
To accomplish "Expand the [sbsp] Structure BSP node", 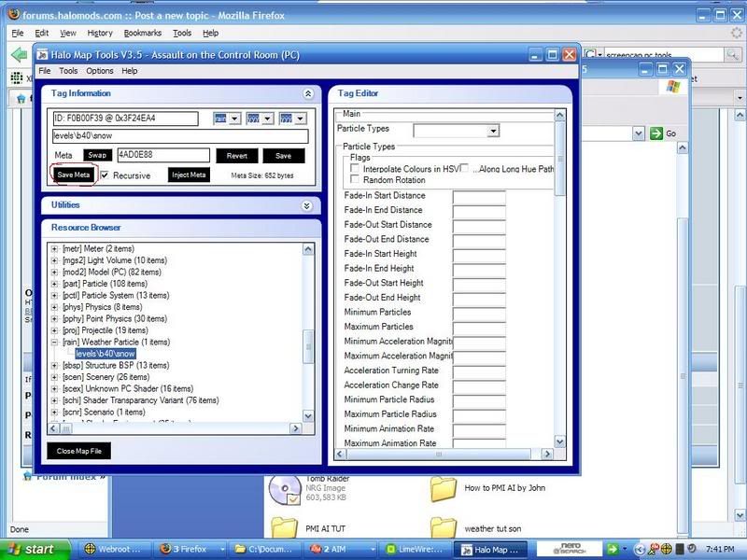I will (54, 366).
